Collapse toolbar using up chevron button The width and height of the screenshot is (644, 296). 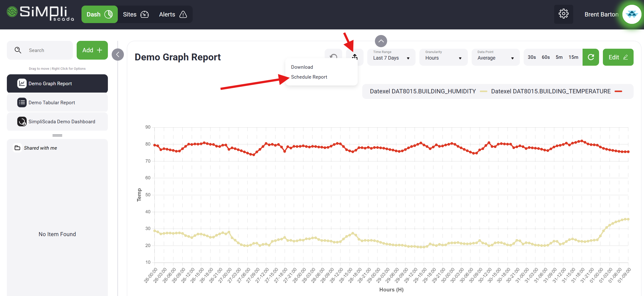(x=381, y=41)
